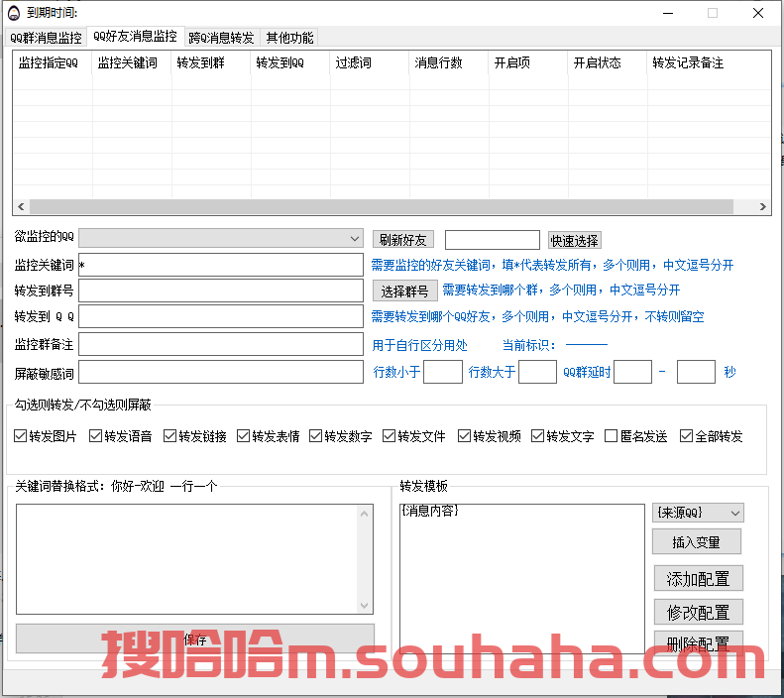Click the 监控关键词 input field
The width and height of the screenshot is (784, 698).
(220, 265)
